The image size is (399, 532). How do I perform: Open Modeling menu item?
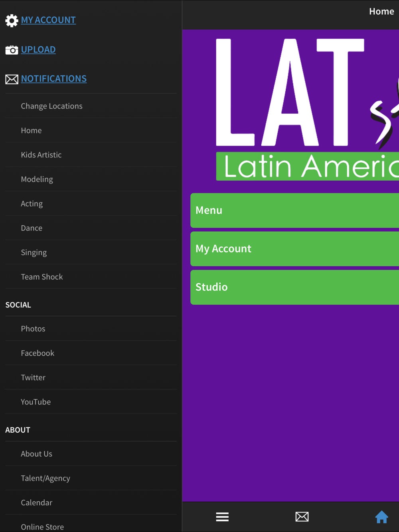[x=91, y=179]
